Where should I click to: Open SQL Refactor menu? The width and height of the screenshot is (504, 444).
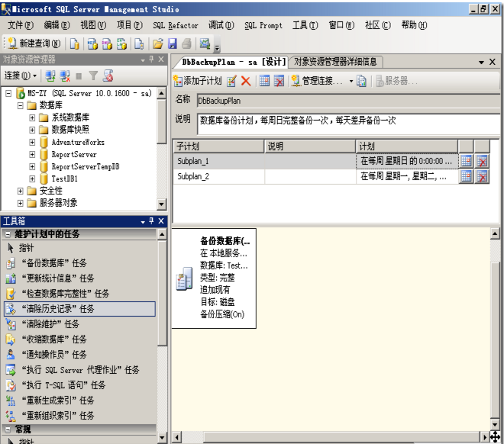click(x=176, y=25)
